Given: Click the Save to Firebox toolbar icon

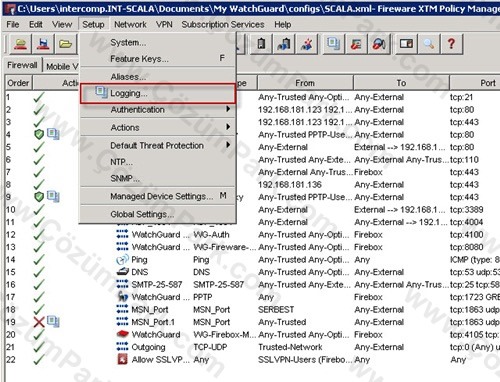Looking at the screenshot, I should (43, 44).
